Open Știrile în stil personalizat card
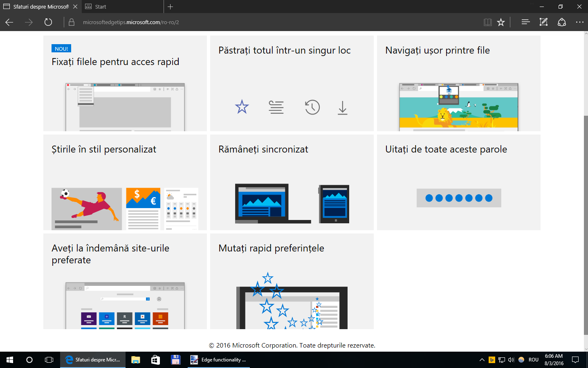 click(x=125, y=182)
